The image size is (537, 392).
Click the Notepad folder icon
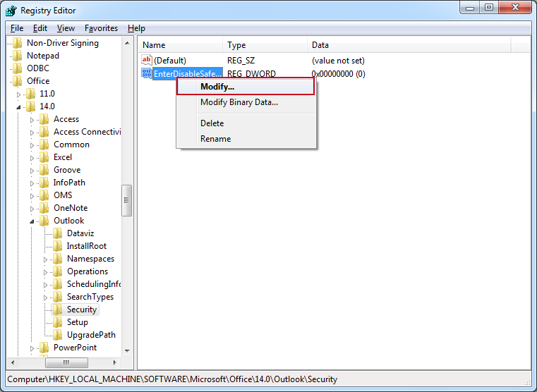pyautogui.click(x=18, y=56)
